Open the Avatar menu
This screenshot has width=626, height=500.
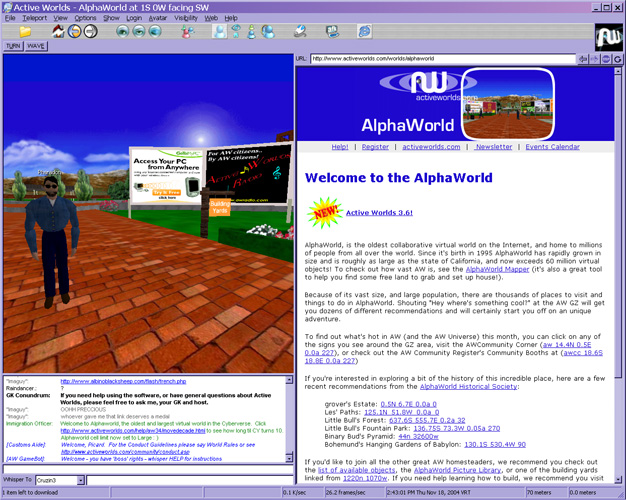158,18
